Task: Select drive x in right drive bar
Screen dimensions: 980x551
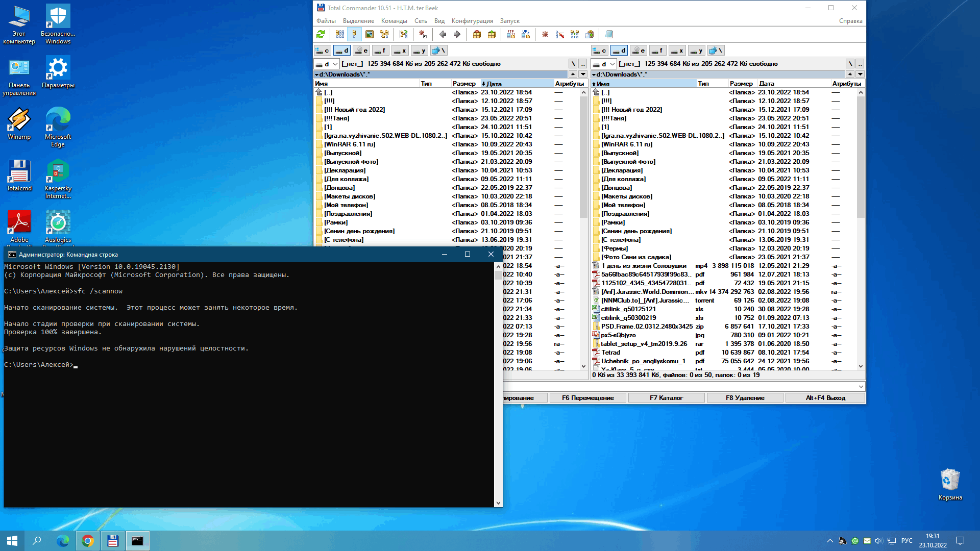Action: pos(677,51)
